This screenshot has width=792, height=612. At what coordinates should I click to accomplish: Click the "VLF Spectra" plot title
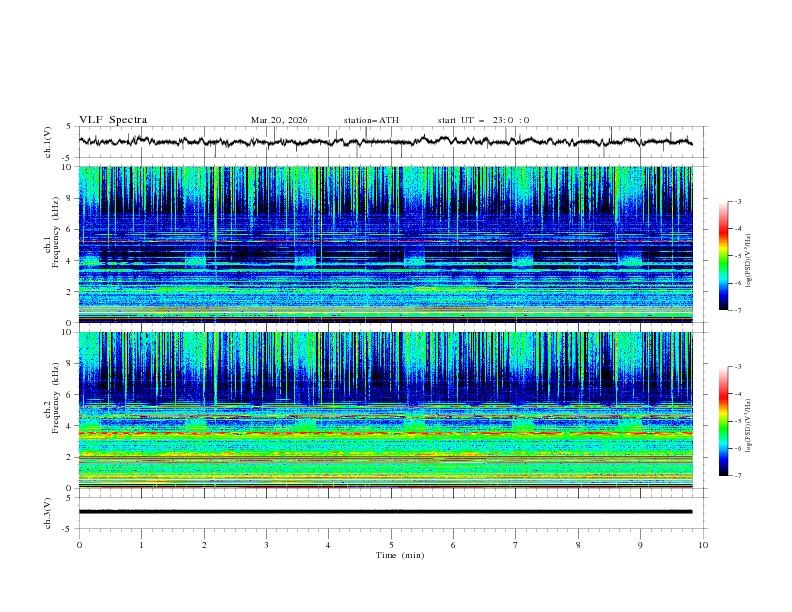(113, 120)
